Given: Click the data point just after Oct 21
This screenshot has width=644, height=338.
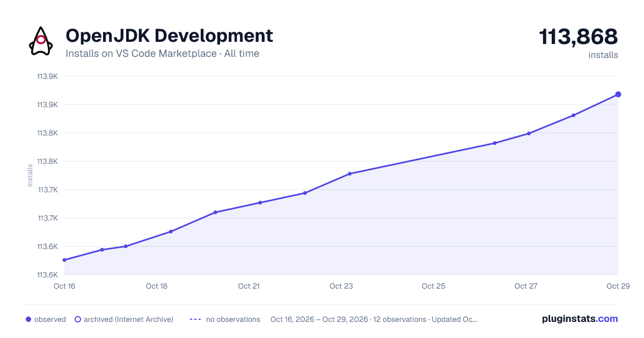Looking at the screenshot, I should point(260,203).
